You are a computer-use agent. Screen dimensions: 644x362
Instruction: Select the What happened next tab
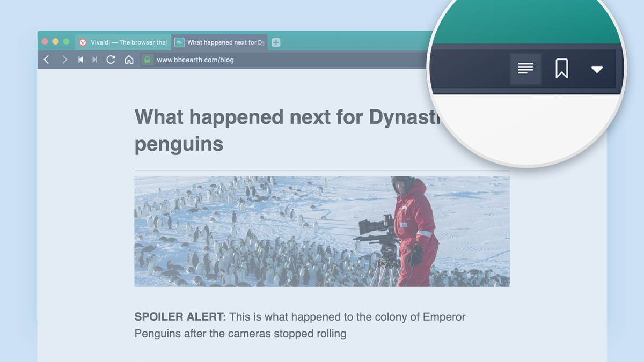click(x=220, y=42)
